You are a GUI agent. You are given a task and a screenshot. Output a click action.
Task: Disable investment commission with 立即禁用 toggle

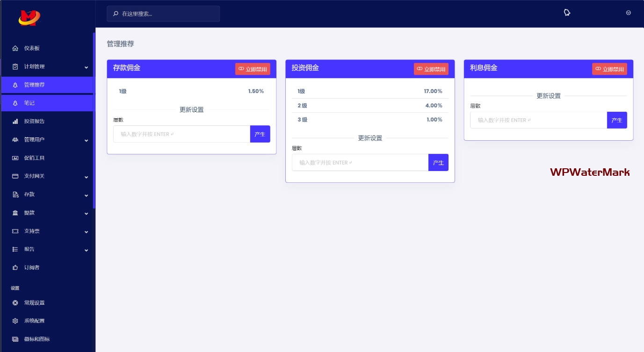[x=431, y=69]
